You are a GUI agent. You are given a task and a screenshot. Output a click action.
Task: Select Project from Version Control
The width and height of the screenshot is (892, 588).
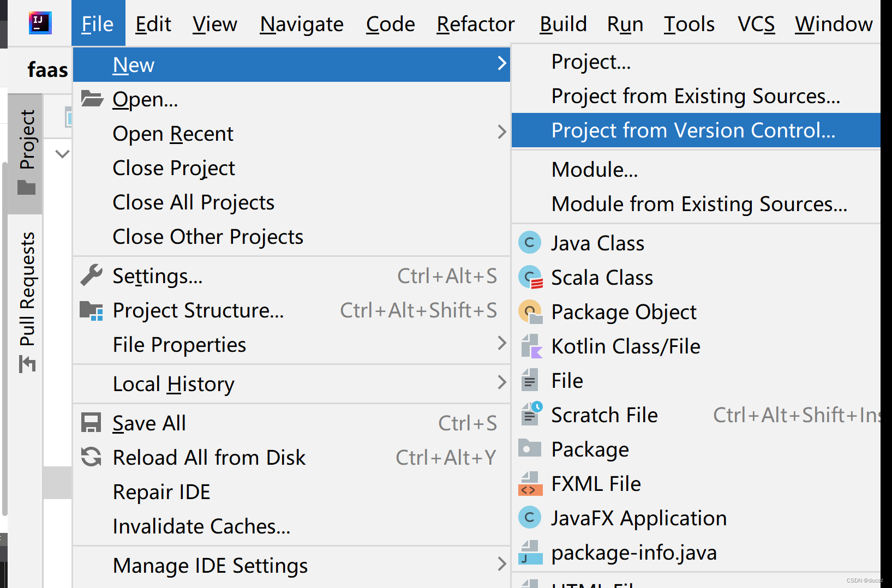pos(693,130)
